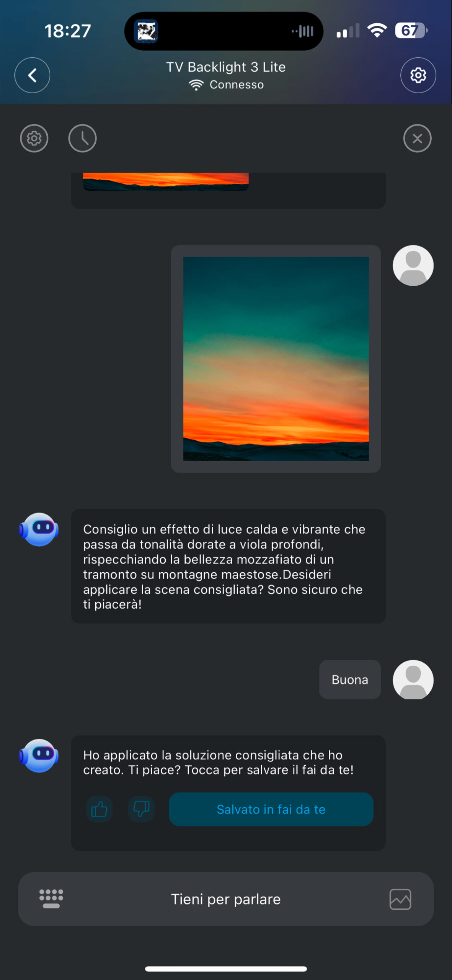452x980 pixels.
Task: Tap the back arrow button
Action: click(32, 75)
